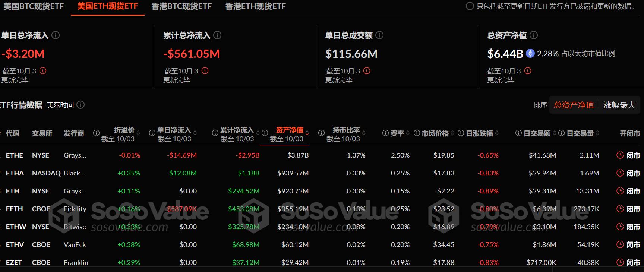Click info icon beside 美东时间

tap(80, 105)
